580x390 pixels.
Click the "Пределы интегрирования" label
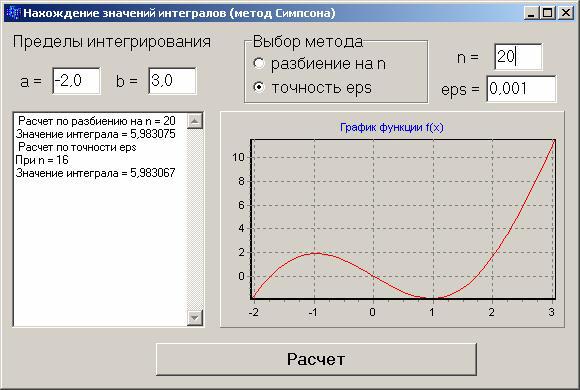pos(112,41)
